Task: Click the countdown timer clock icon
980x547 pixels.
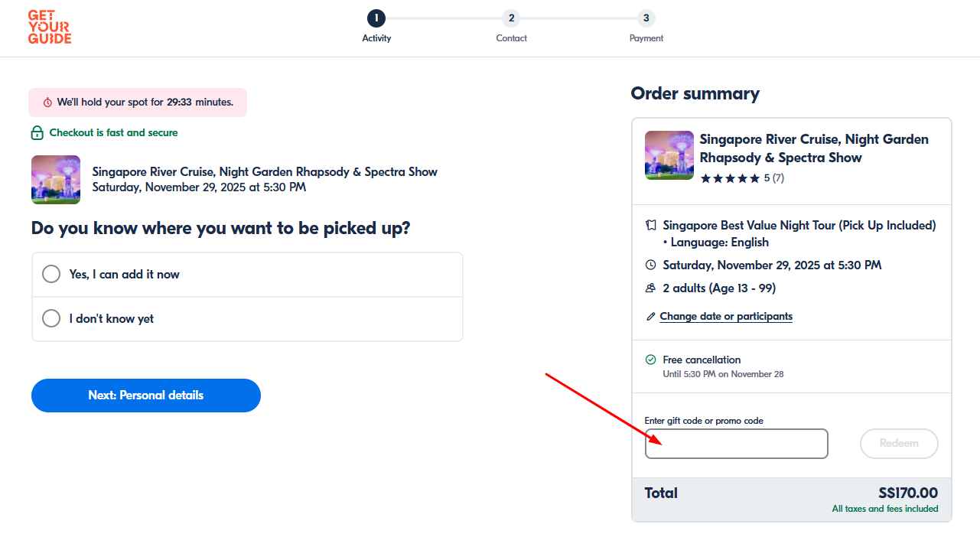Action: (x=47, y=101)
